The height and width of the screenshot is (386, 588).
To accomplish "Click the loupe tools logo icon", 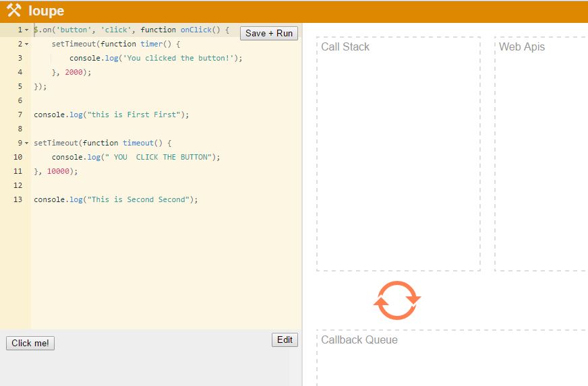I will tap(14, 11).
